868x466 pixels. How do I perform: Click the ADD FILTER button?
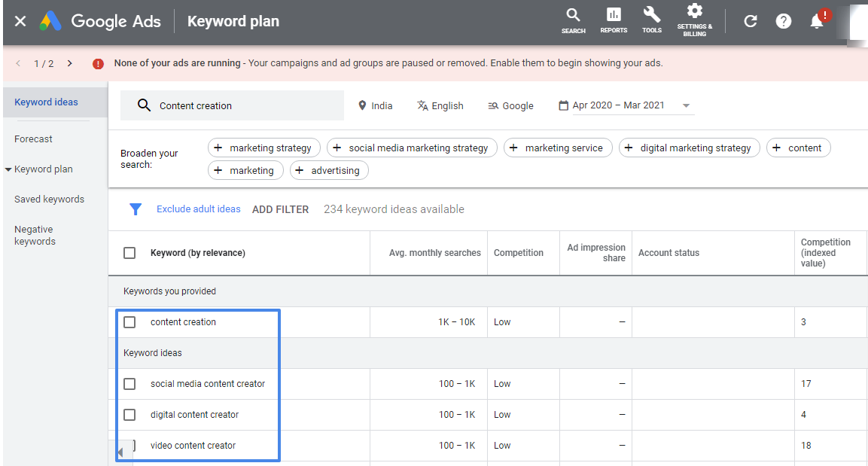280,209
